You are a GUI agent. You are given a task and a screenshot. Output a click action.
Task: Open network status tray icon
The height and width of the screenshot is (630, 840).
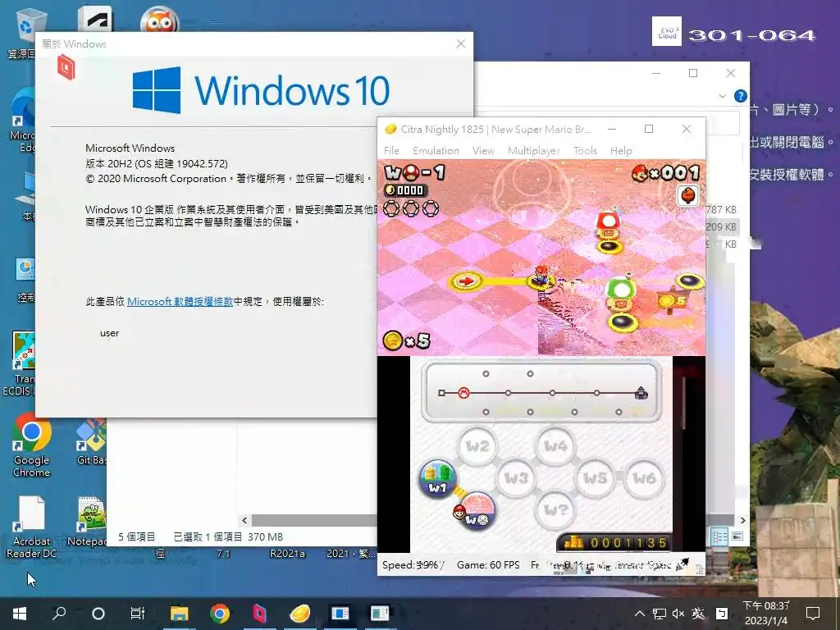point(660,614)
